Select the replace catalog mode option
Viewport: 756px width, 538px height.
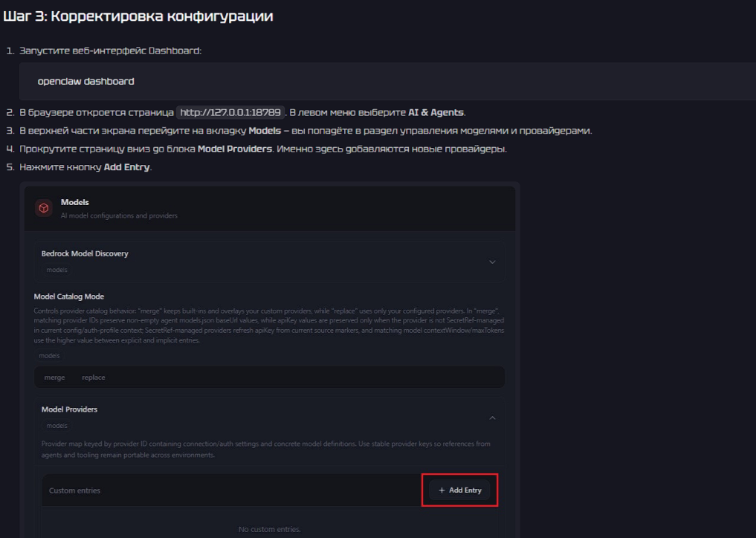93,377
